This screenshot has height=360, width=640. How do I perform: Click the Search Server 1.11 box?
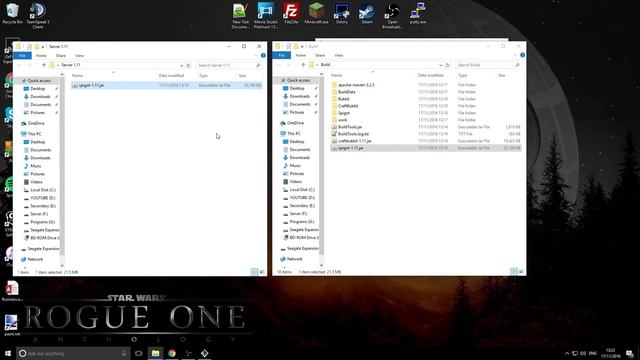click(229, 65)
